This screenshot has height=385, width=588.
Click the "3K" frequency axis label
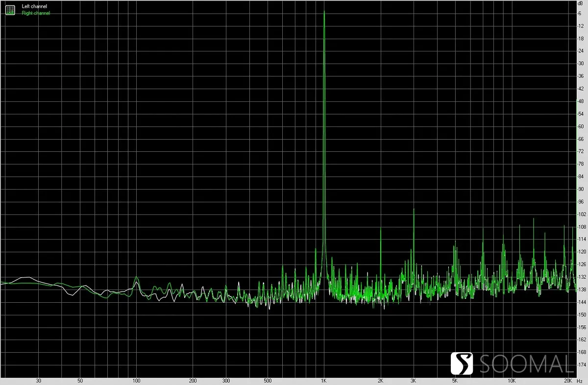[413, 381]
